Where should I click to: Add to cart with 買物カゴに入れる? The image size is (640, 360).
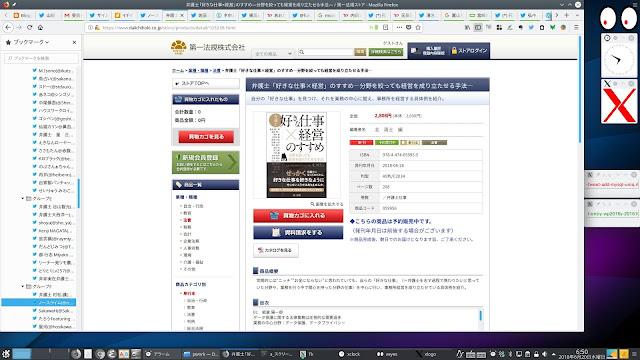point(298,216)
